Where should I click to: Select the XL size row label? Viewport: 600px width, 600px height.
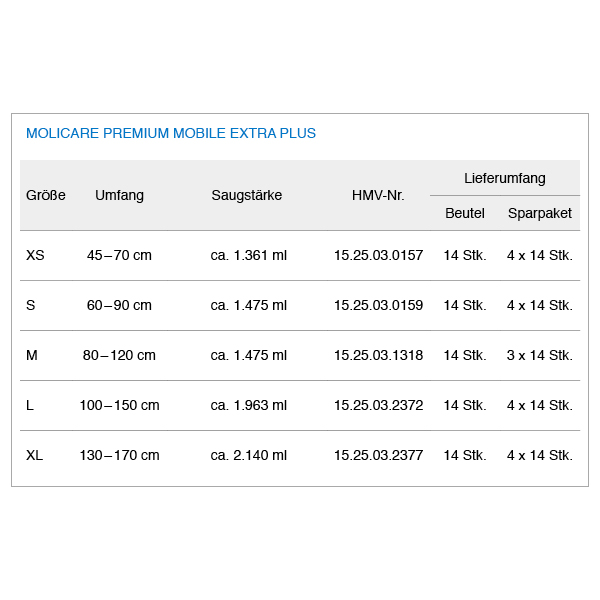click(34, 455)
